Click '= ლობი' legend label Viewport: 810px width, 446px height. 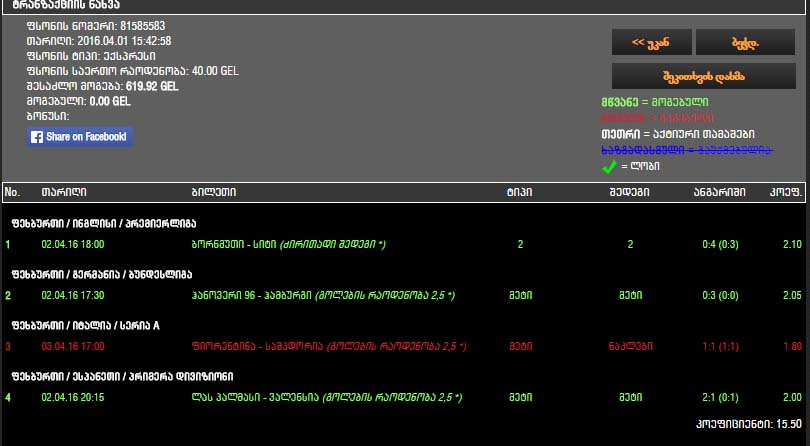(640, 166)
